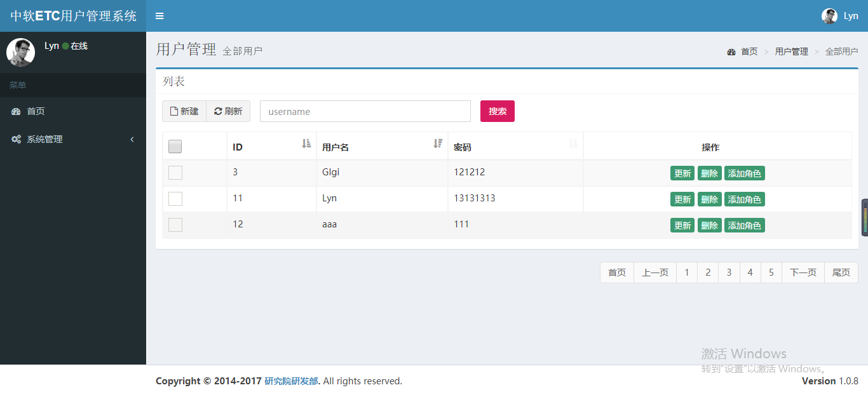Click the hamburger menu icon

(x=159, y=16)
